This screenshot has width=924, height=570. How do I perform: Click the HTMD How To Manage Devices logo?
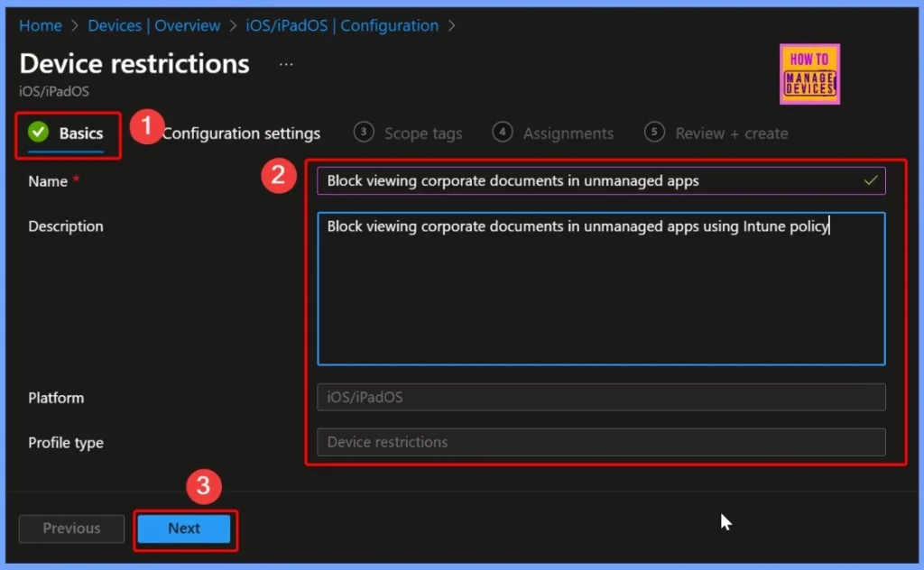click(809, 74)
